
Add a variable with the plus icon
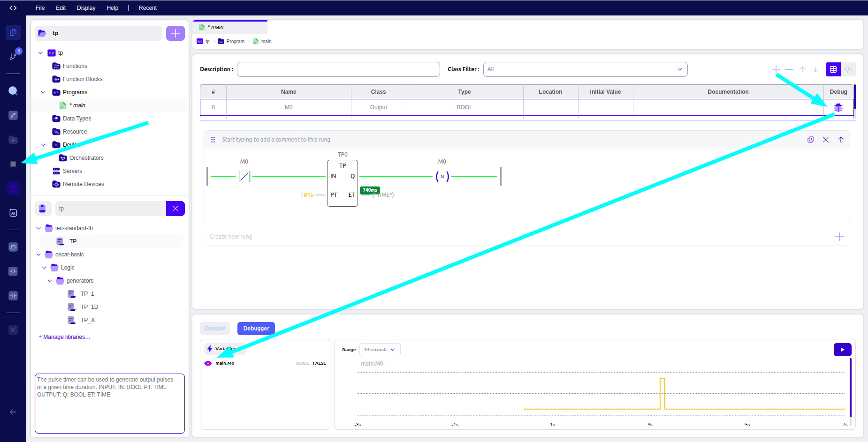776,69
